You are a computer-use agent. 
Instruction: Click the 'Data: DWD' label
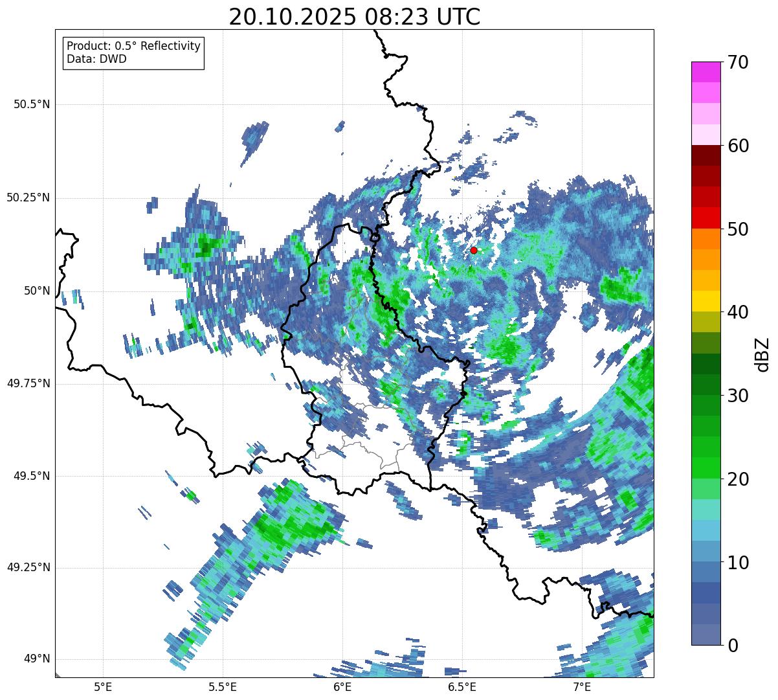pyautogui.click(x=96, y=59)
